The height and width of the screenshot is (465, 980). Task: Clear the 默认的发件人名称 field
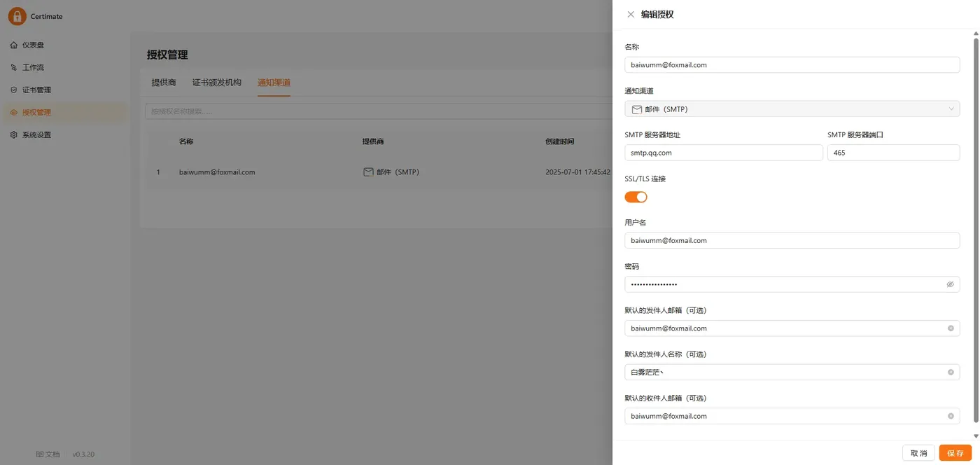pos(951,372)
